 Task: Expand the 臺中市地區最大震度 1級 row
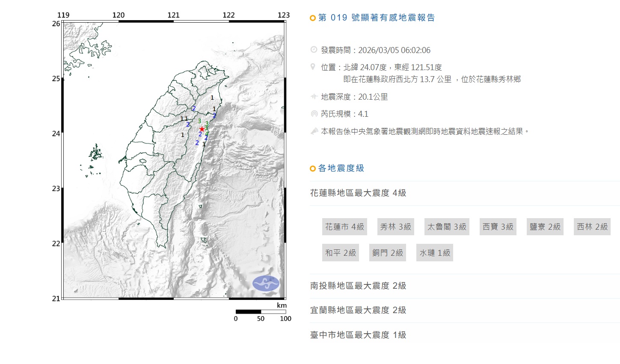(358, 335)
